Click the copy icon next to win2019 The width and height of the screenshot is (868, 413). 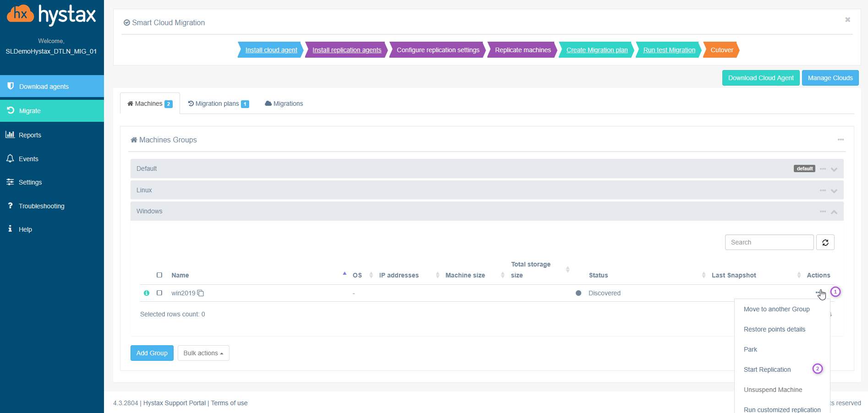click(201, 293)
